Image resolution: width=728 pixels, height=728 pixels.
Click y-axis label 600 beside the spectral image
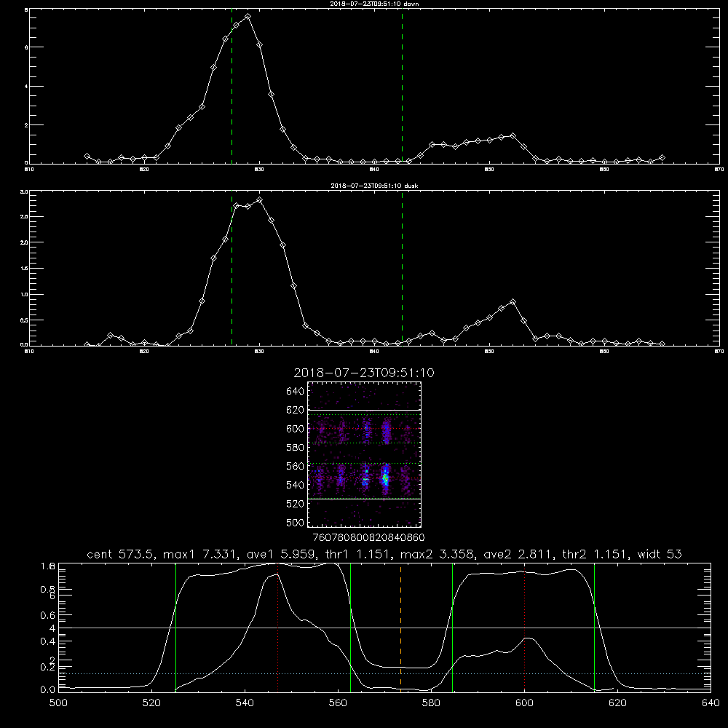(x=295, y=429)
